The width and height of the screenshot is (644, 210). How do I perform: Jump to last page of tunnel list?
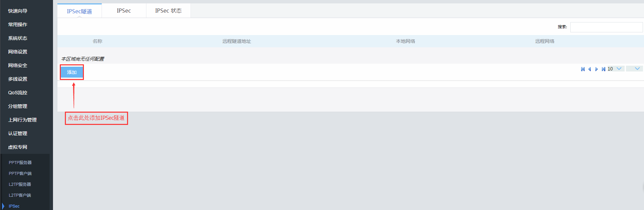coord(603,69)
